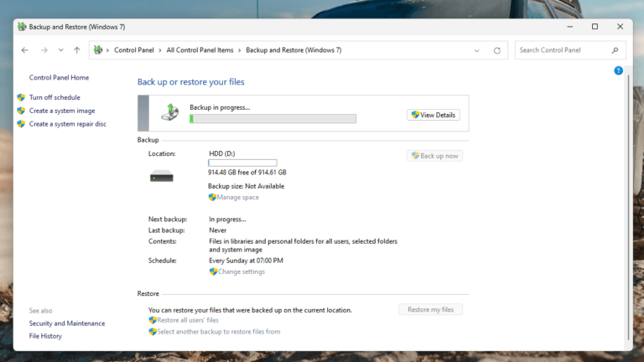Viewport: 644px width, 362px height.
Task: Open Manage space link
Action: [x=238, y=198]
